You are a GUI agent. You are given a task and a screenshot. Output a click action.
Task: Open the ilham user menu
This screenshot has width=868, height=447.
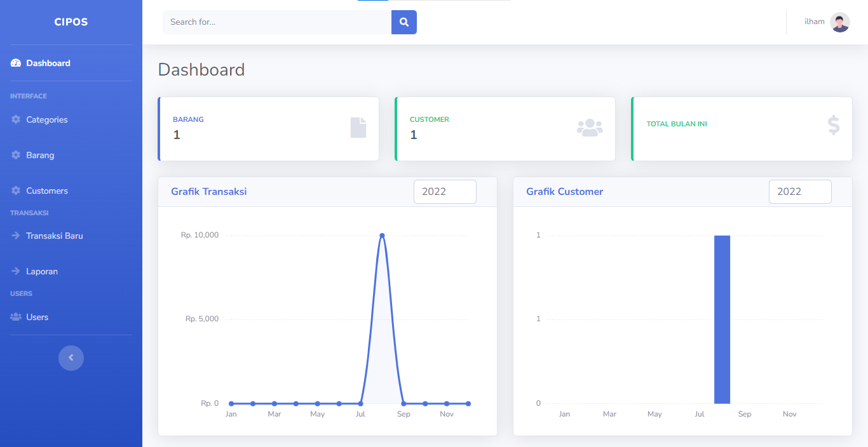[815, 22]
